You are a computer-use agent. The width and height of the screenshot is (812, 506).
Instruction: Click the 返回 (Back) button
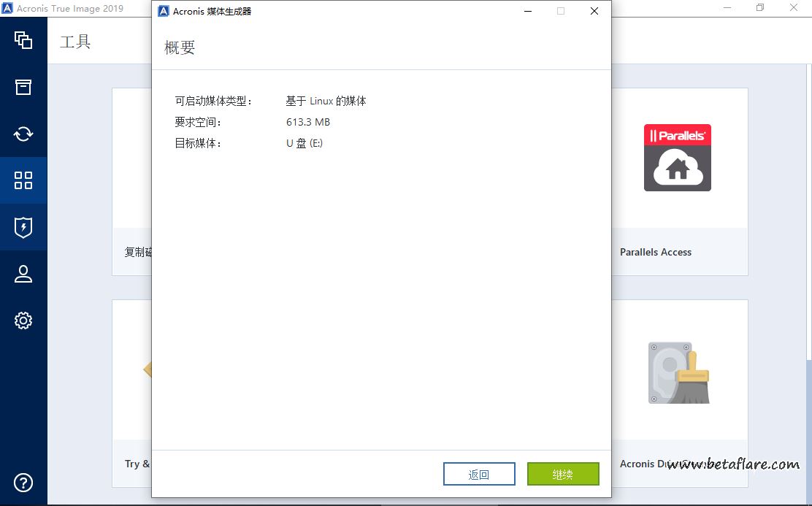click(479, 474)
